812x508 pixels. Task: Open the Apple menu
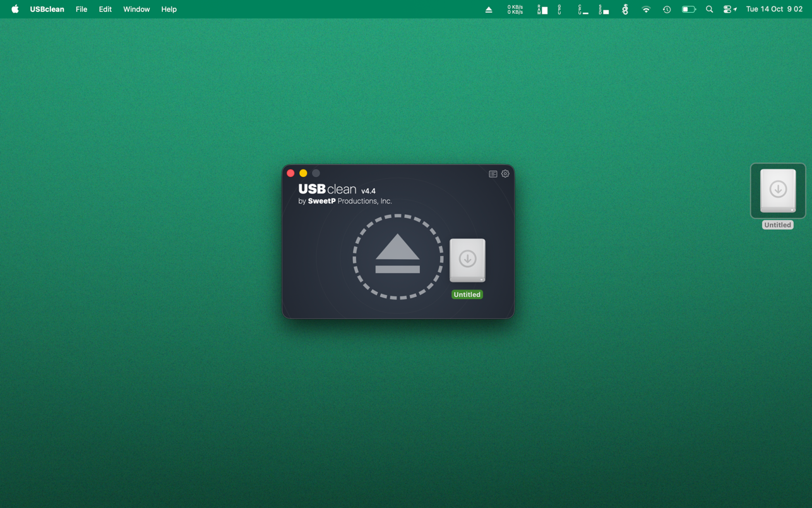tap(15, 9)
